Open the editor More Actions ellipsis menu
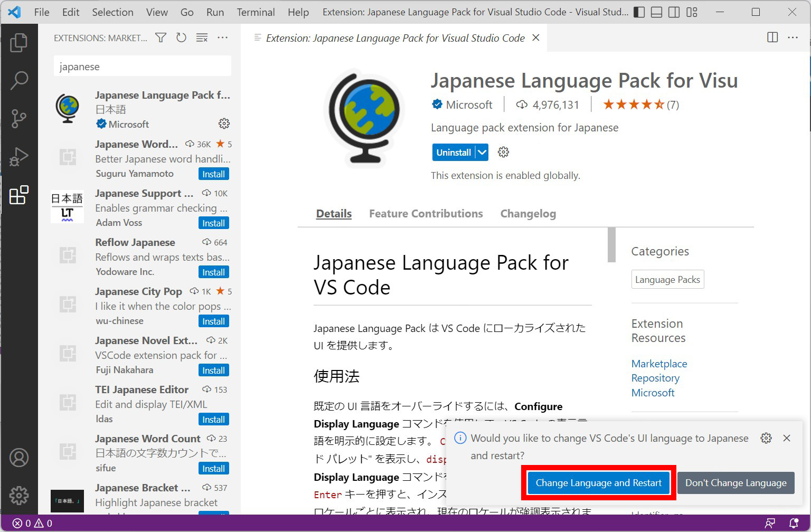 (793, 37)
